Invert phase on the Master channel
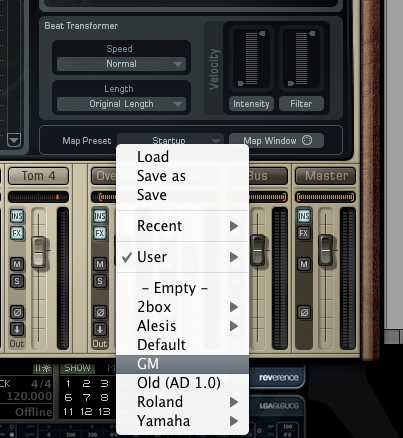Screen dimensions: 403x438 [x=304, y=313]
